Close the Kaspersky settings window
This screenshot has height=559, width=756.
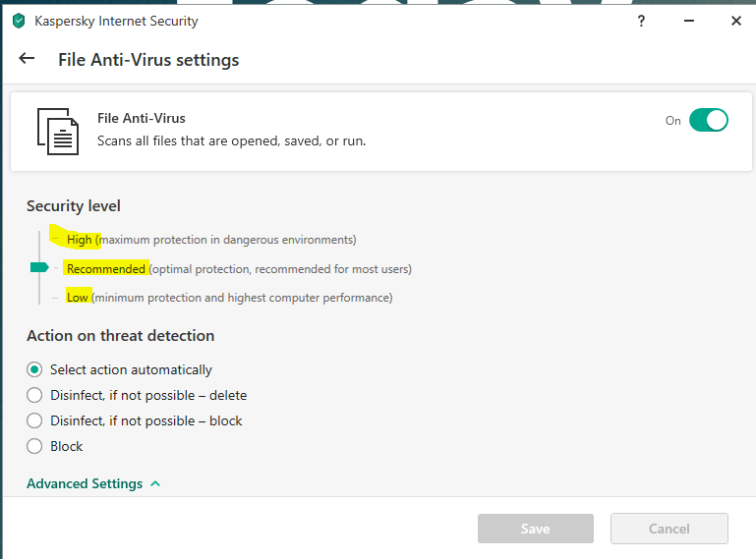click(735, 21)
